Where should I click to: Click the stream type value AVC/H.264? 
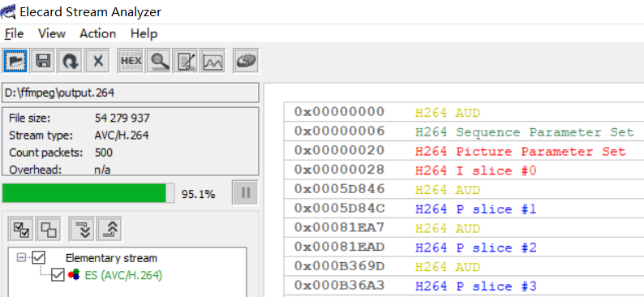click(x=122, y=136)
